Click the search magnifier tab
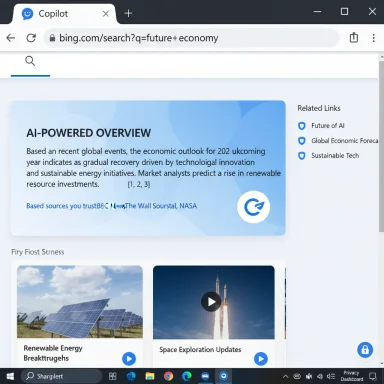 coord(30,61)
